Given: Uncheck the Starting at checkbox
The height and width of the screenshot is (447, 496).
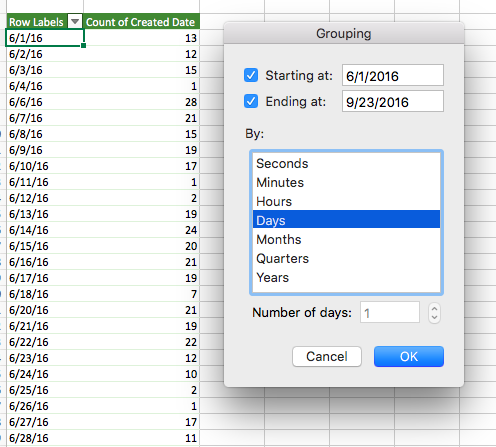Looking at the screenshot, I should (x=251, y=75).
